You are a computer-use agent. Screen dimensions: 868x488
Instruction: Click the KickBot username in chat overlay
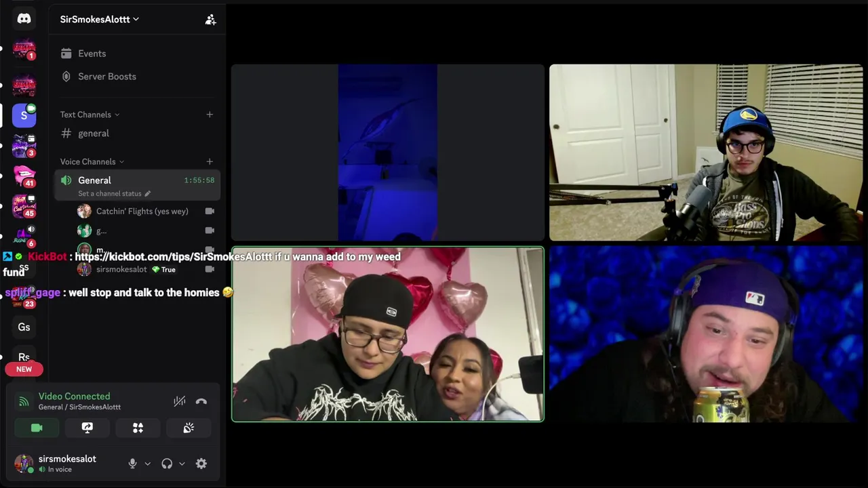[47, 257]
